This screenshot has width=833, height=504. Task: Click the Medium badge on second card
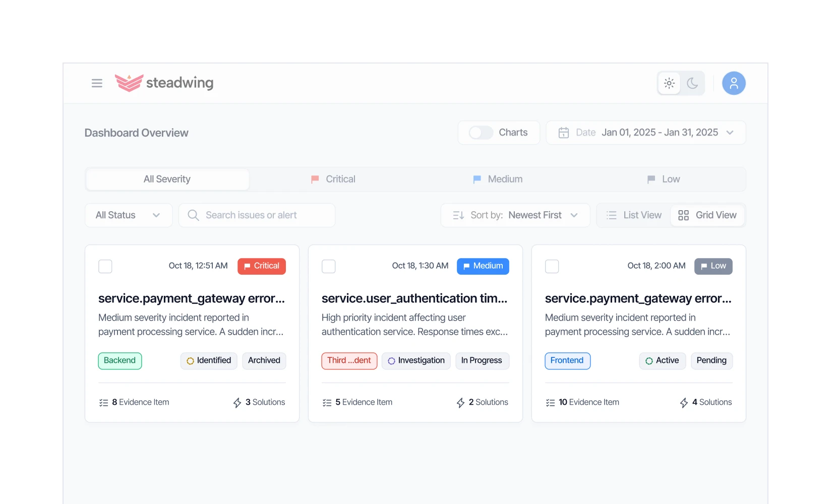point(483,266)
